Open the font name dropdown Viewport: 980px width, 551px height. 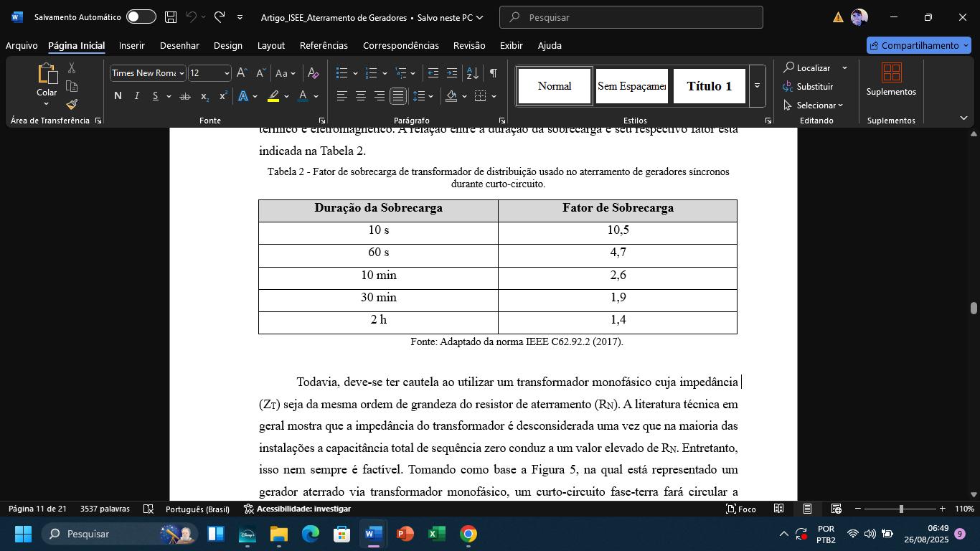pos(182,73)
